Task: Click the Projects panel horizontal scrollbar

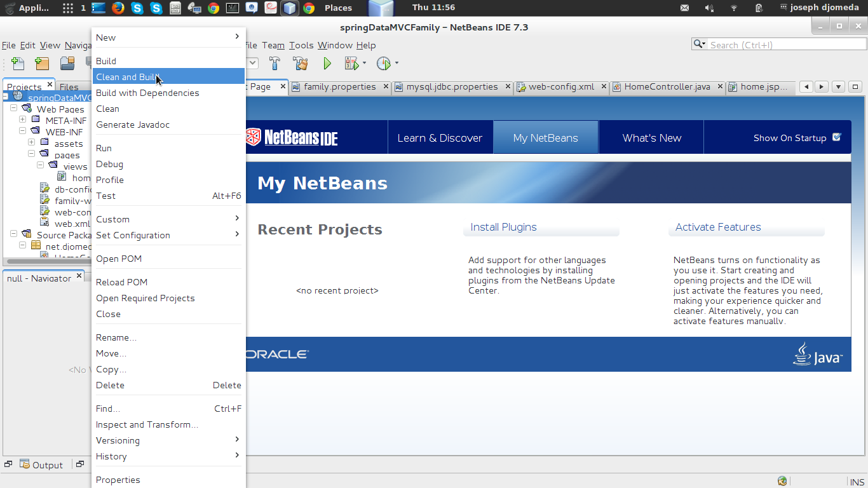Action: 48,261
